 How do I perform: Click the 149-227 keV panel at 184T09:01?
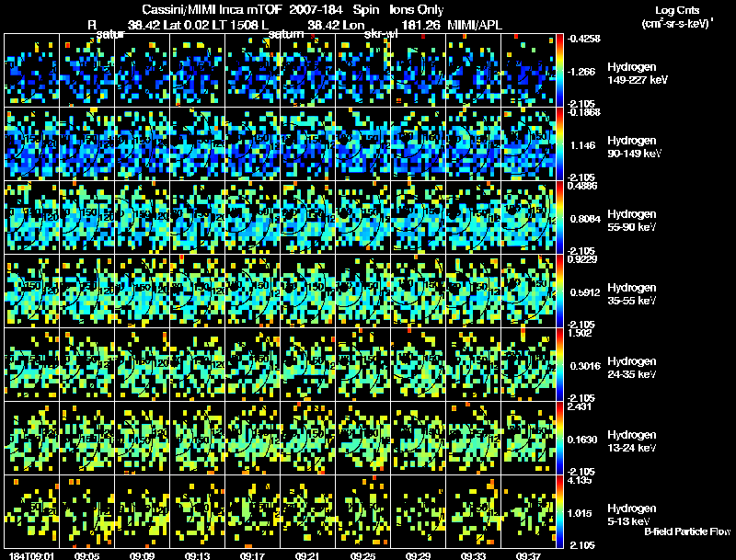coord(32,71)
